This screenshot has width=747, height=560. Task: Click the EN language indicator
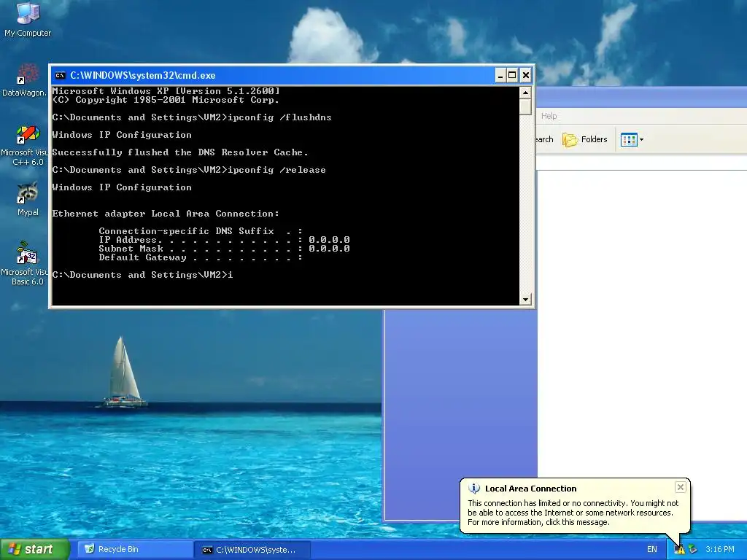[651, 549]
